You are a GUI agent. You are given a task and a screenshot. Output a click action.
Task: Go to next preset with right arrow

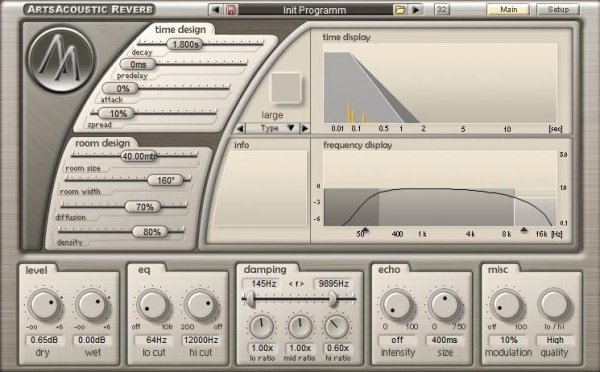[x=416, y=10]
